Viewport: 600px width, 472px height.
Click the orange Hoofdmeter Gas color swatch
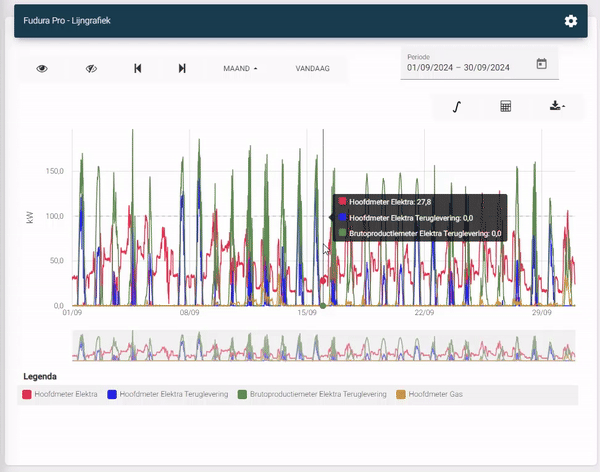click(x=402, y=395)
